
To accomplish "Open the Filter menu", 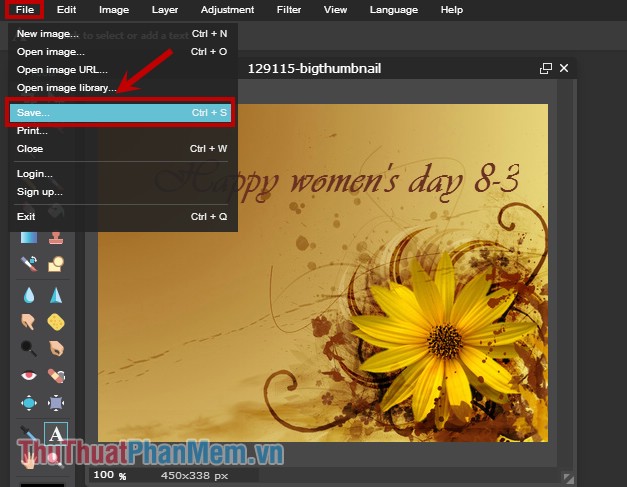I will [x=288, y=10].
